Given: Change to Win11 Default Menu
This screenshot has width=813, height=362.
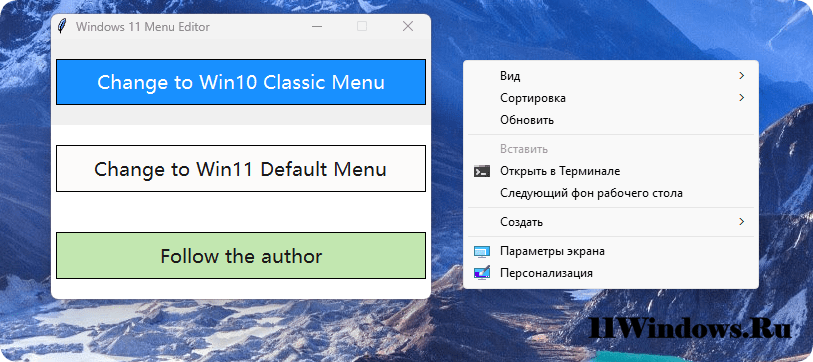Looking at the screenshot, I should tap(241, 169).
